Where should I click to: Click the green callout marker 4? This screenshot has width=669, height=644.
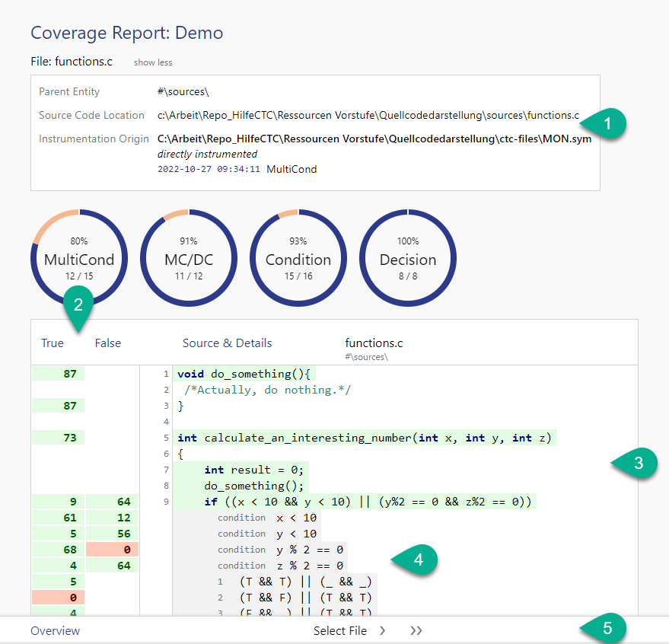coord(417,560)
